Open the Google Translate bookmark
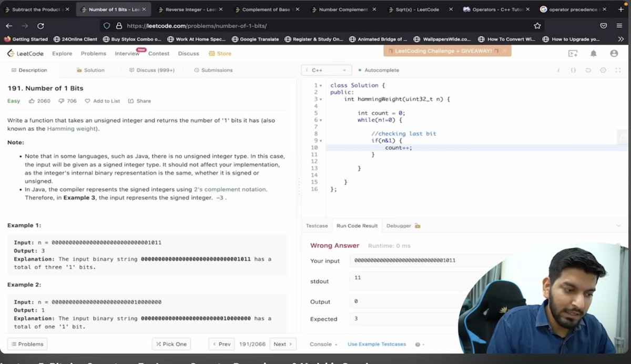631x364 pixels. tap(256, 39)
